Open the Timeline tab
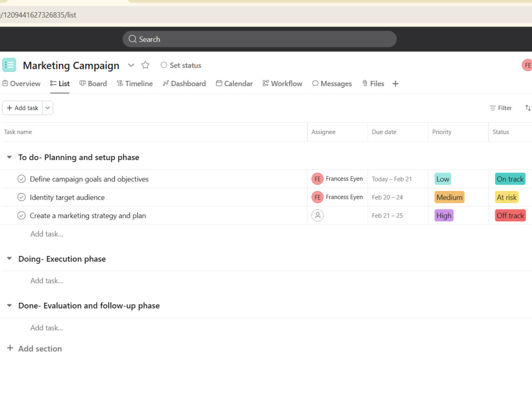The width and height of the screenshot is (532, 399). (x=135, y=84)
